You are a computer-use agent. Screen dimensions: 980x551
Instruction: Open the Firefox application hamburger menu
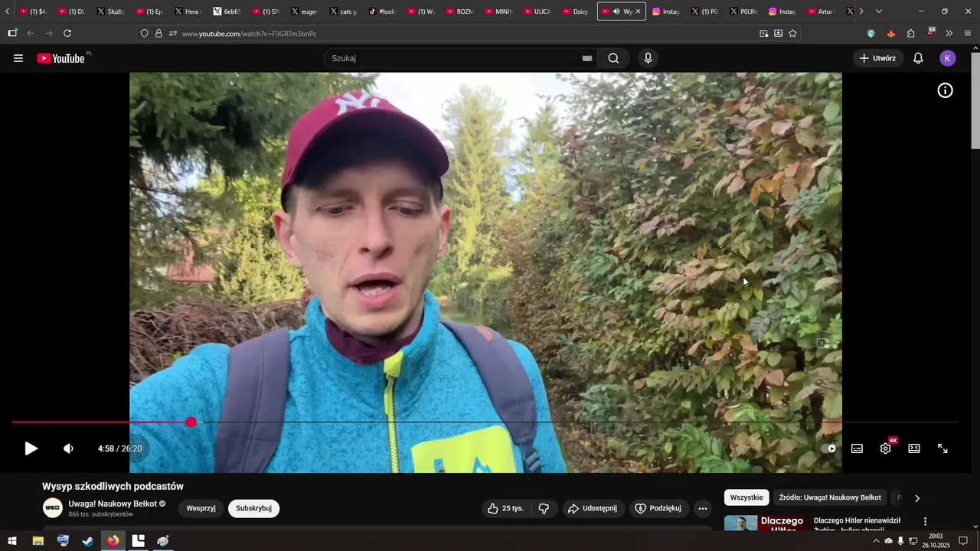pyautogui.click(x=968, y=34)
